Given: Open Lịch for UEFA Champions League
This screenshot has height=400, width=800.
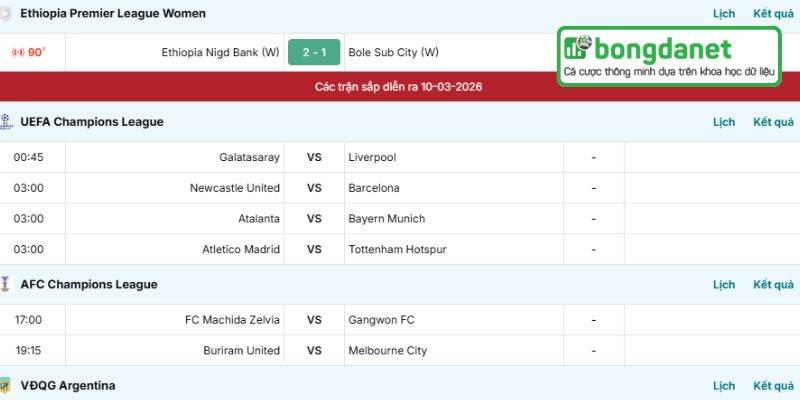Looking at the screenshot, I should tap(724, 122).
